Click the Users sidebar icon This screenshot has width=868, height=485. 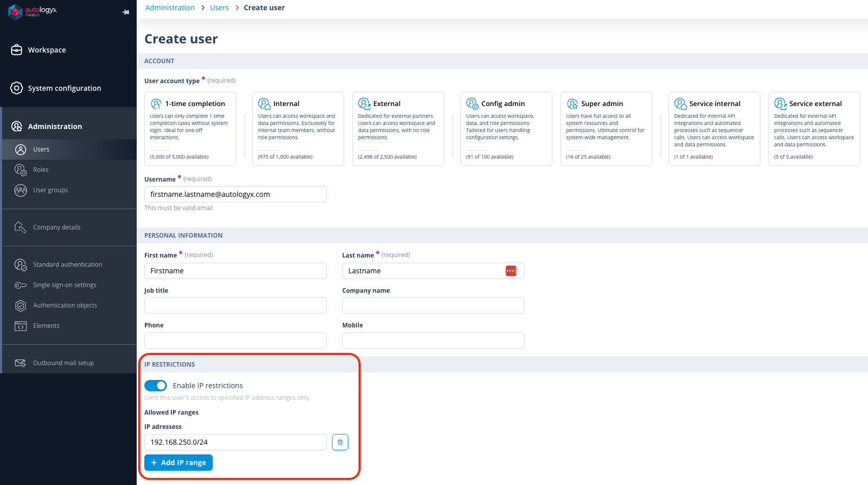coord(20,149)
